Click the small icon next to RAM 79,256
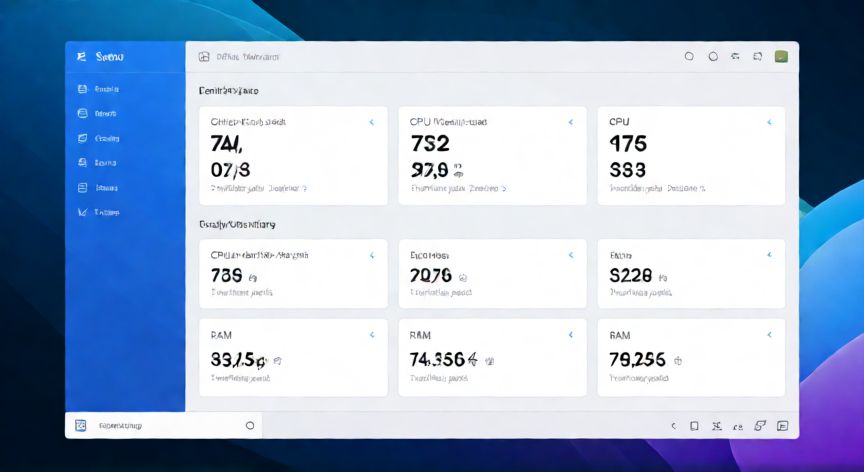Screen dimensions: 864x472 coord(678,362)
